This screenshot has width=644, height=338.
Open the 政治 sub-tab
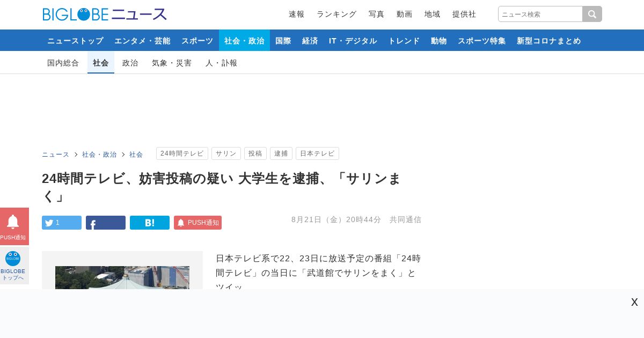130,63
